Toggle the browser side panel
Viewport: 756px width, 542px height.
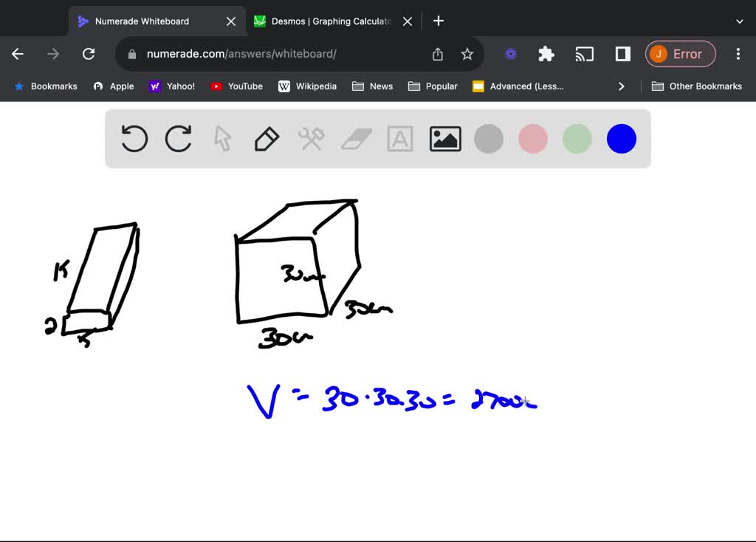[x=622, y=54]
